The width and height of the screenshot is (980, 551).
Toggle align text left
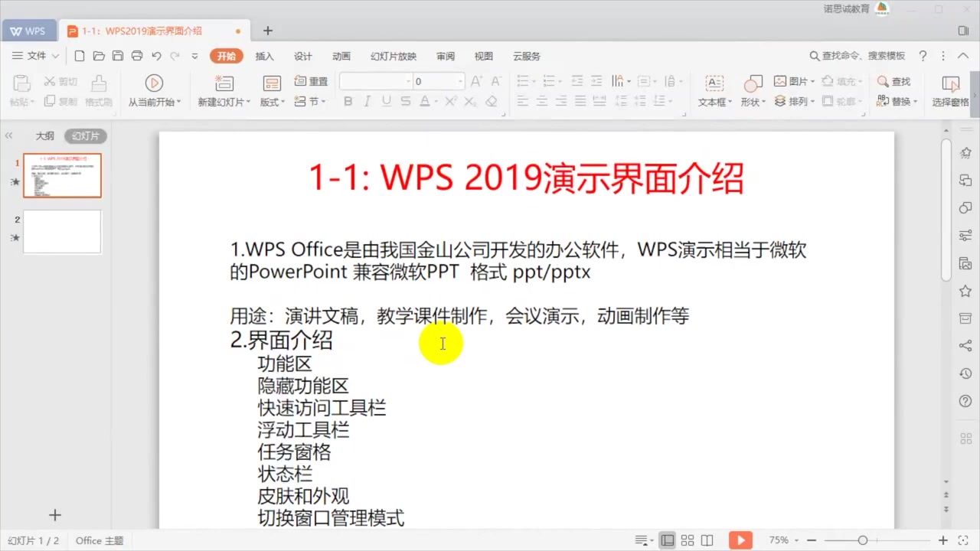pos(523,101)
